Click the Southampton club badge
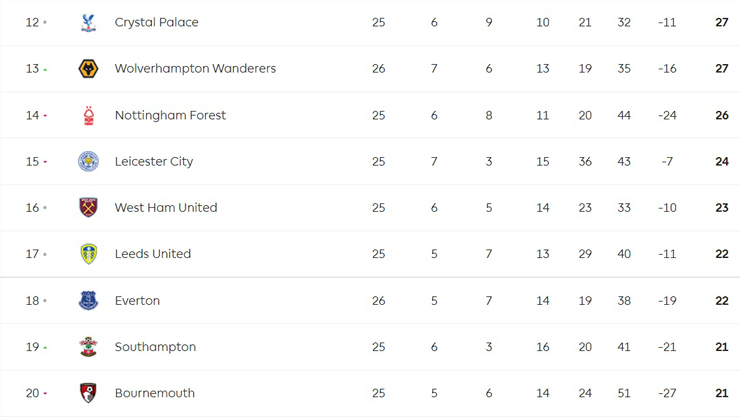The image size is (740, 419). 88,347
